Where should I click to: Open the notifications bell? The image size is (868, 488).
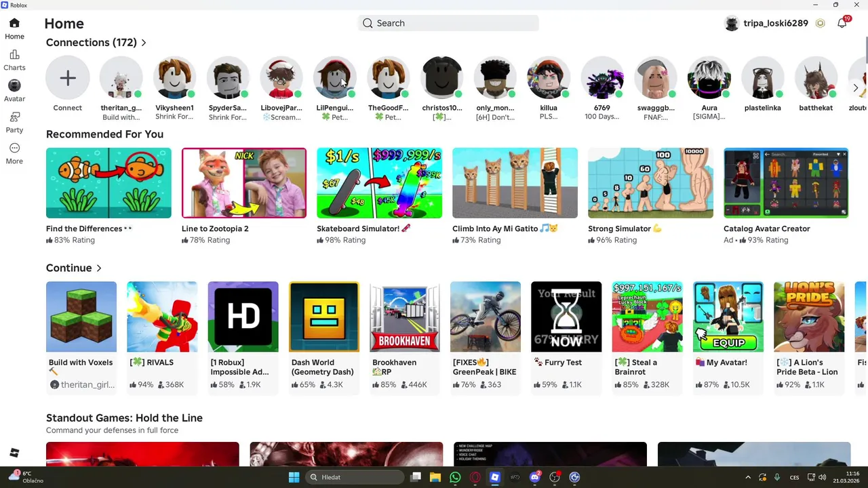pyautogui.click(x=842, y=23)
